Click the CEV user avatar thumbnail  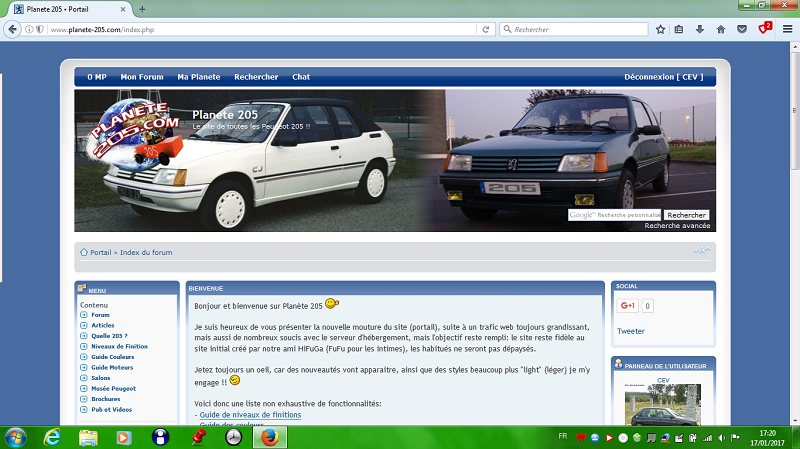[663, 405]
